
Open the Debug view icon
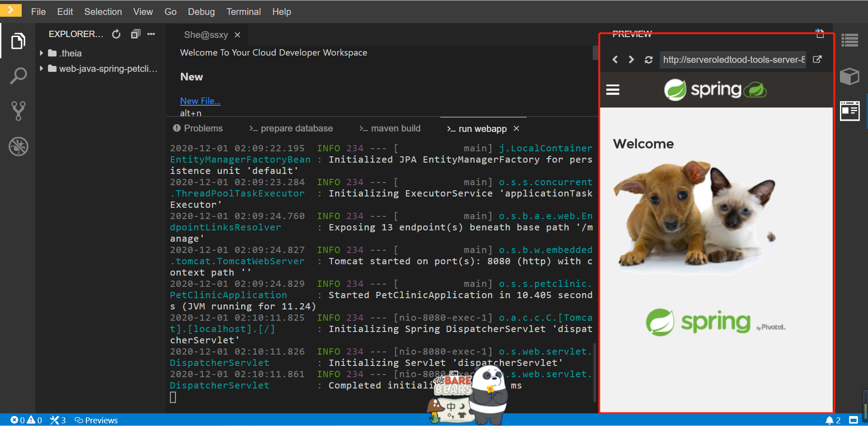tap(18, 146)
